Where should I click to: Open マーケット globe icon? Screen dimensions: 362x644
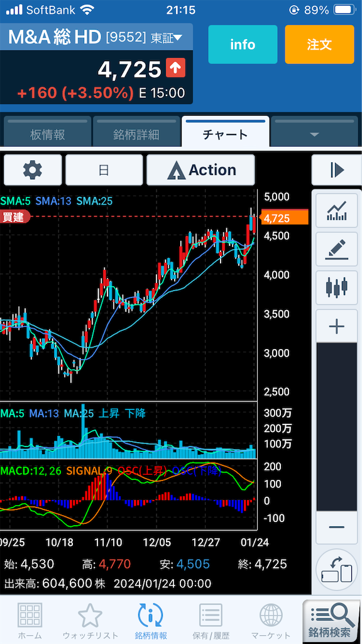coord(271,621)
